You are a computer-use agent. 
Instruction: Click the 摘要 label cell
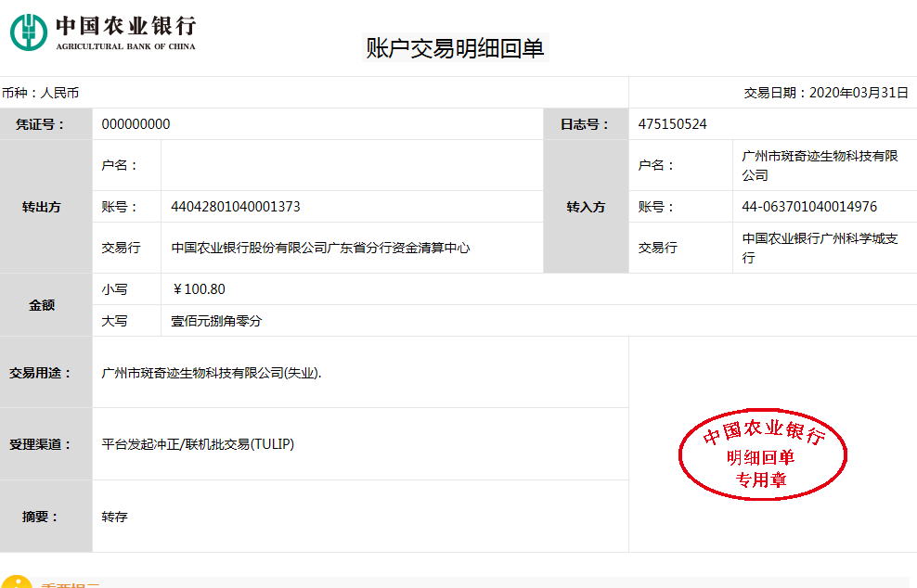[46, 517]
